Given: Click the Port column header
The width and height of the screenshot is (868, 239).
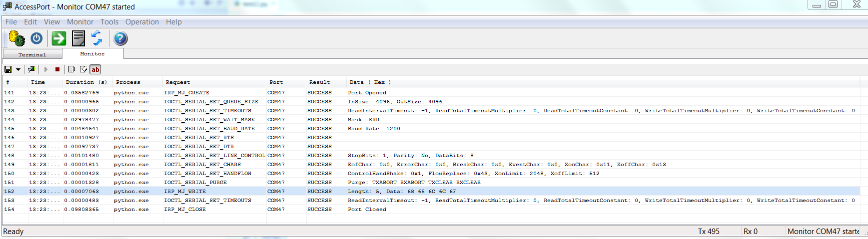Looking at the screenshot, I should coord(286,82).
